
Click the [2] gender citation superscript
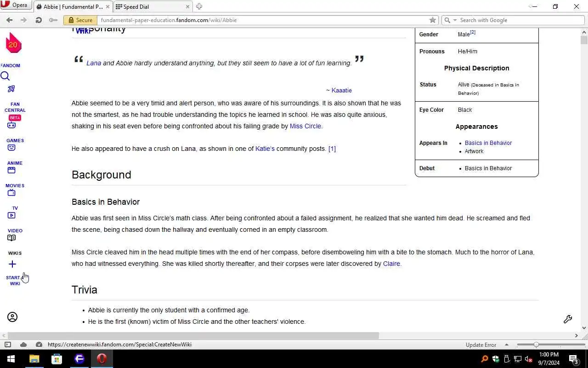[473, 33]
